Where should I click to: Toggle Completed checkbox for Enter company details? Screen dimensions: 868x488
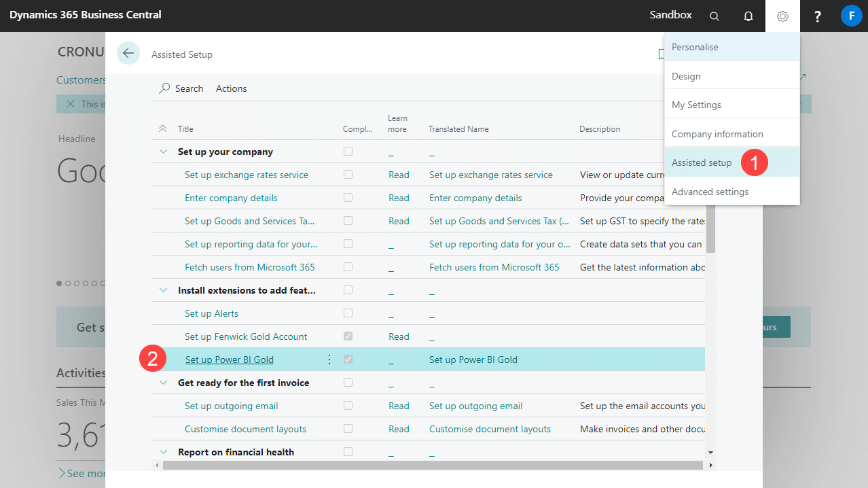tap(348, 198)
